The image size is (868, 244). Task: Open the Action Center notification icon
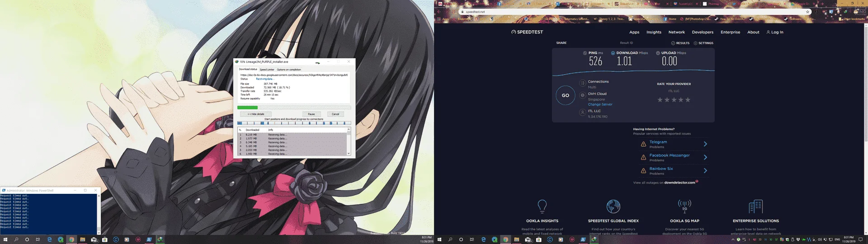[861, 239]
